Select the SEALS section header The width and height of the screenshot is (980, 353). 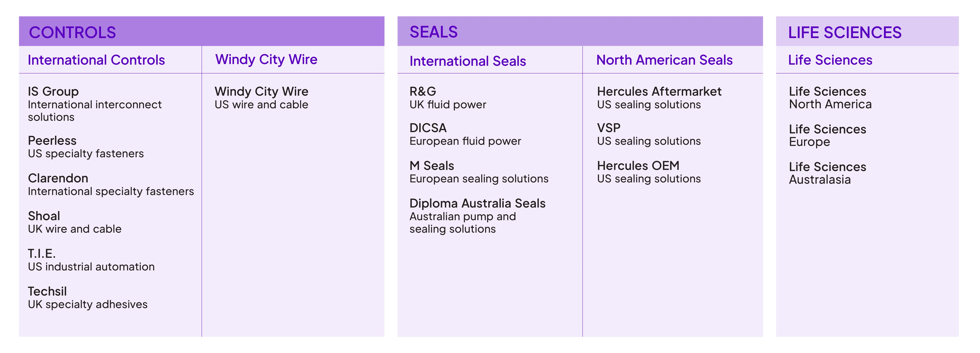(433, 32)
